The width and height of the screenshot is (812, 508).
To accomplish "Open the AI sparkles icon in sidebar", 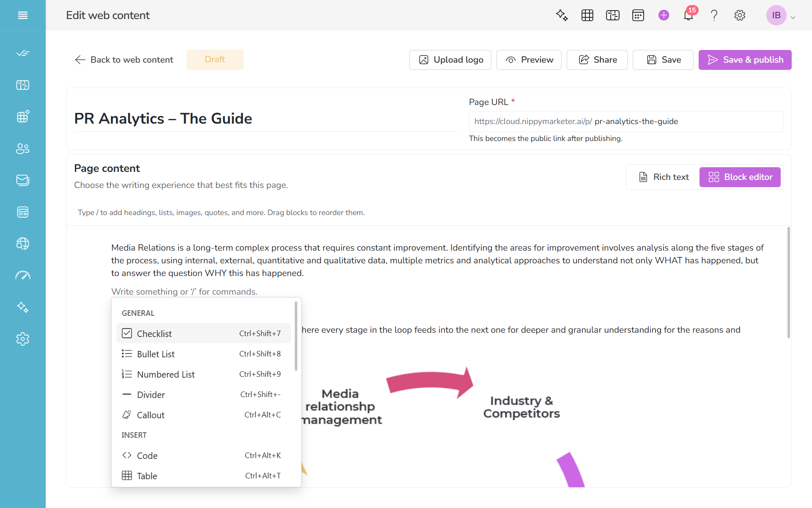I will (23, 307).
